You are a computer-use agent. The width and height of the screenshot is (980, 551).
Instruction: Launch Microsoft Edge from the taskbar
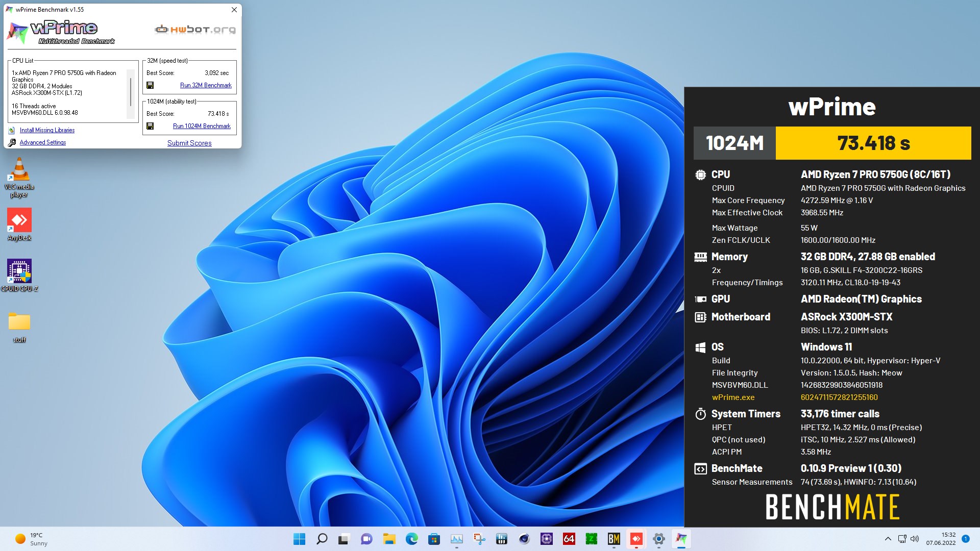click(x=411, y=539)
